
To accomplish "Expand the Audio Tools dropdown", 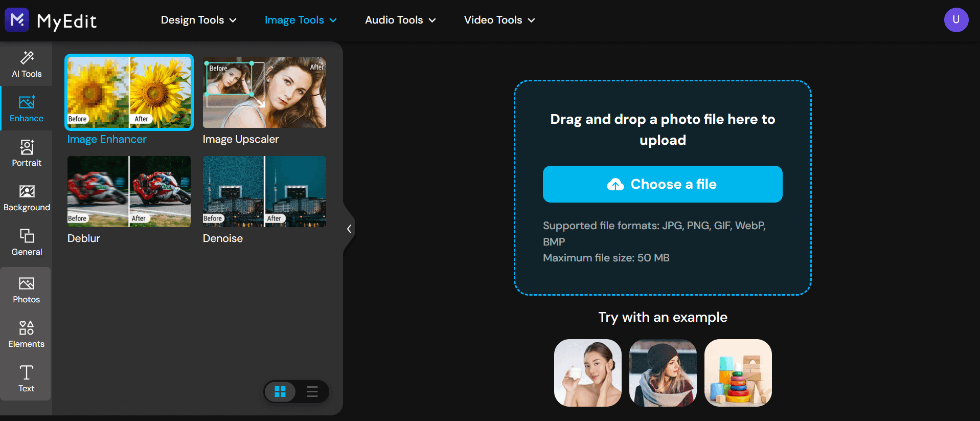I will [x=400, y=20].
